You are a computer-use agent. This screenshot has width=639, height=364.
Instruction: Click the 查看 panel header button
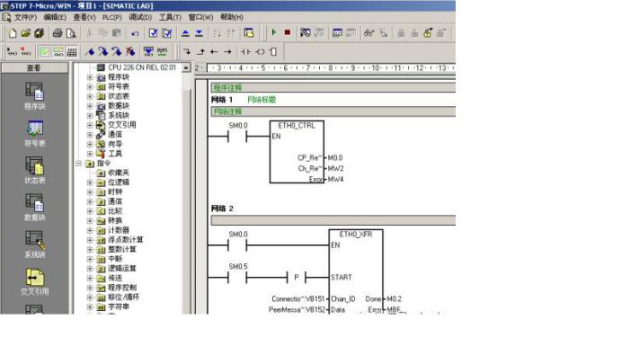tap(35, 67)
